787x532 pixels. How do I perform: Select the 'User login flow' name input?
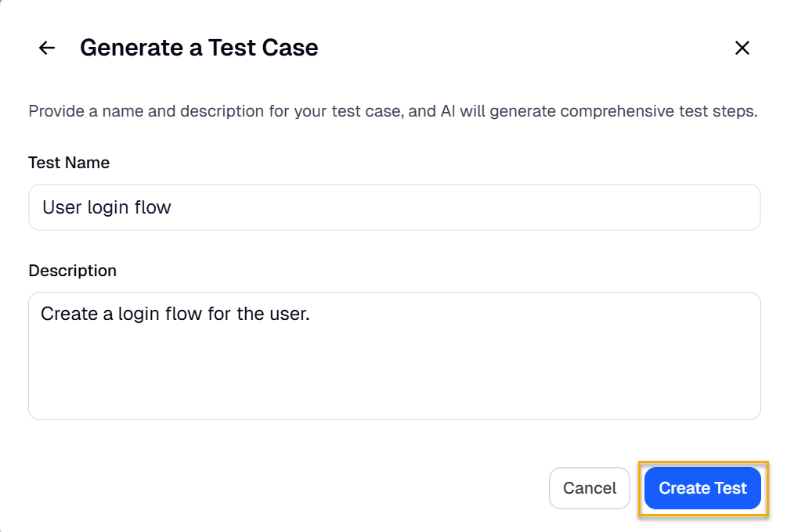pos(394,207)
